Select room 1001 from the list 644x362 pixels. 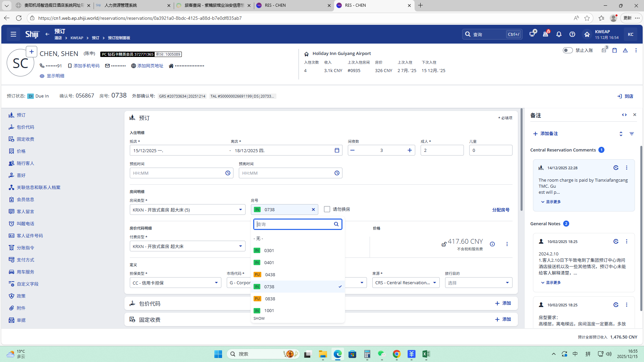(269, 311)
